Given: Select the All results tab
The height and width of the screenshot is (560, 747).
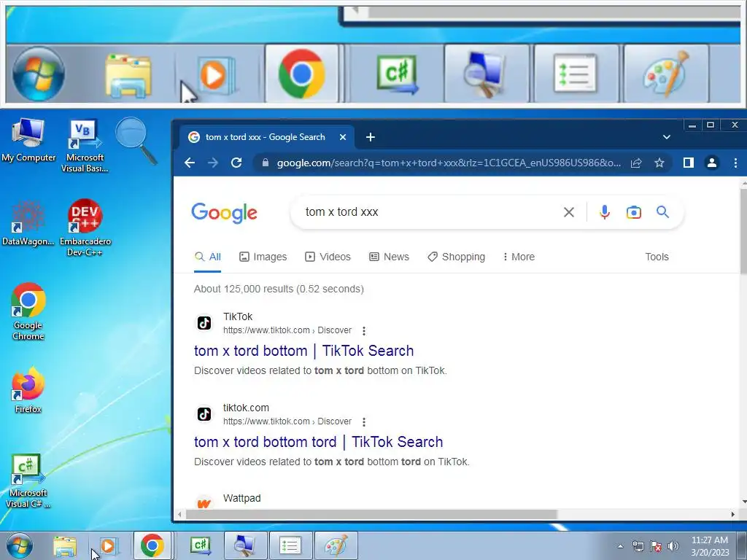Looking at the screenshot, I should 208,257.
